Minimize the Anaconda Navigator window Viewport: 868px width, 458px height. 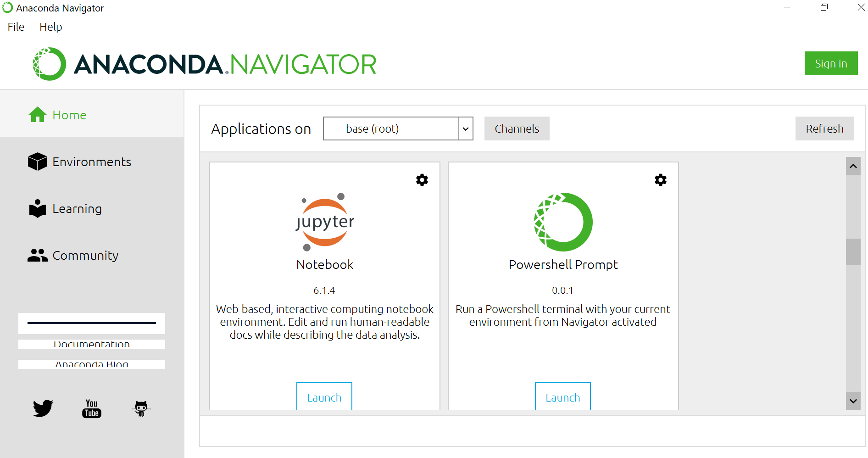point(787,7)
